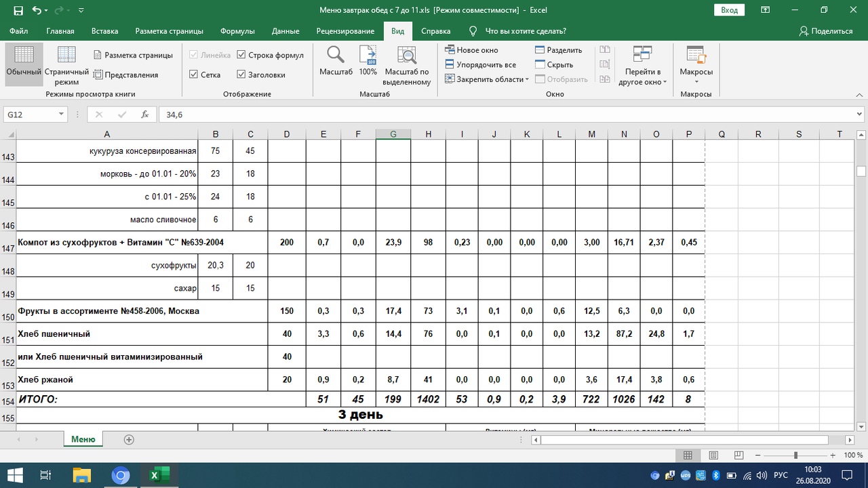Open the Формулы ribbon tab
Image resolution: width=868 pixels, height=488 pixels.
[x=237, y=31]
